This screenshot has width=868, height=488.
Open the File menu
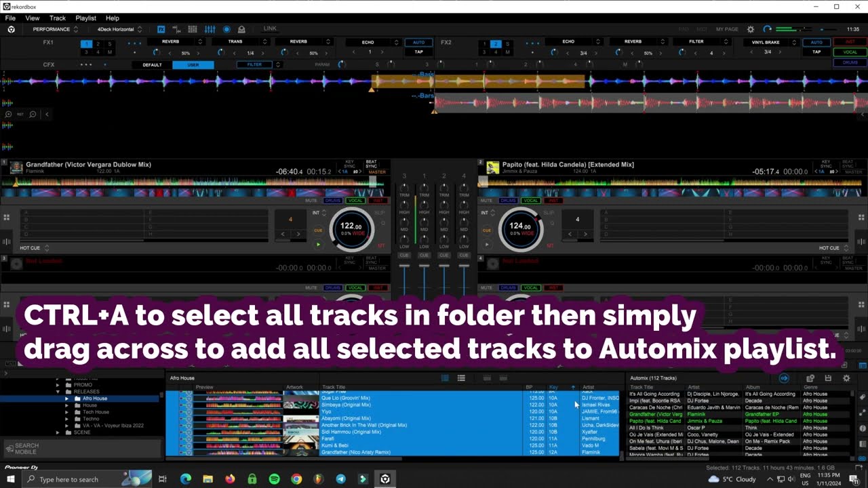click(x=10, y=18)
